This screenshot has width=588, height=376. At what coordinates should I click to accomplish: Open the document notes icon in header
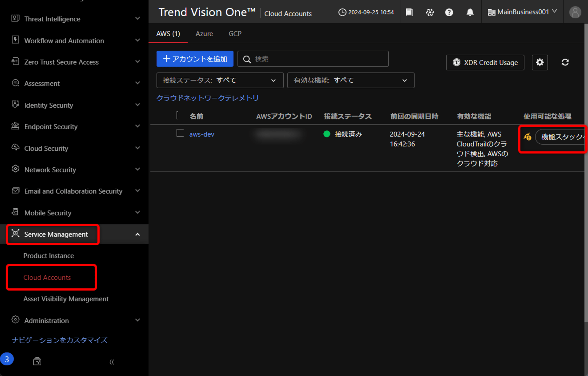click(x=409, y=12)
